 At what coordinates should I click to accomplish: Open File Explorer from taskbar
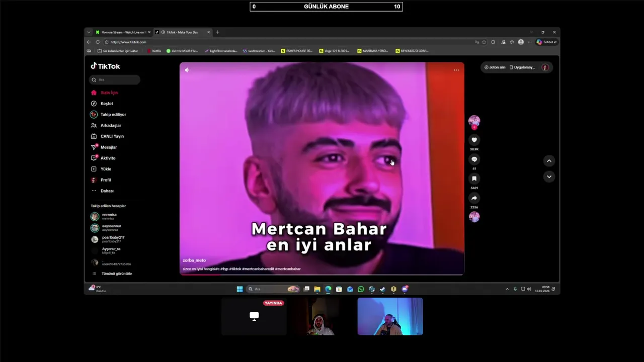tap(317, 289)
